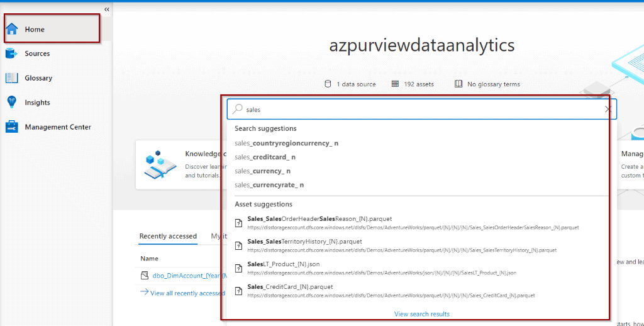Choose suggestion sales_currency_ n

tap(263, 171)
